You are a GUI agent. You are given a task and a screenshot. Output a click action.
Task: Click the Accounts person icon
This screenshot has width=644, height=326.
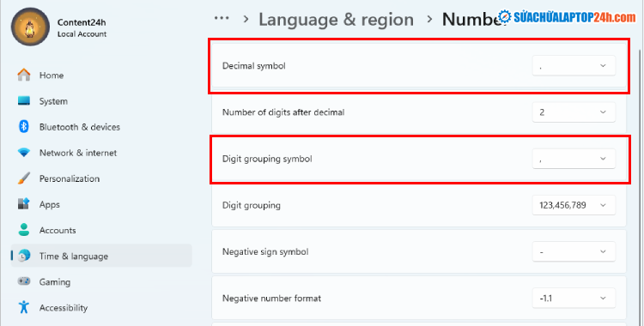click(24, 230)
